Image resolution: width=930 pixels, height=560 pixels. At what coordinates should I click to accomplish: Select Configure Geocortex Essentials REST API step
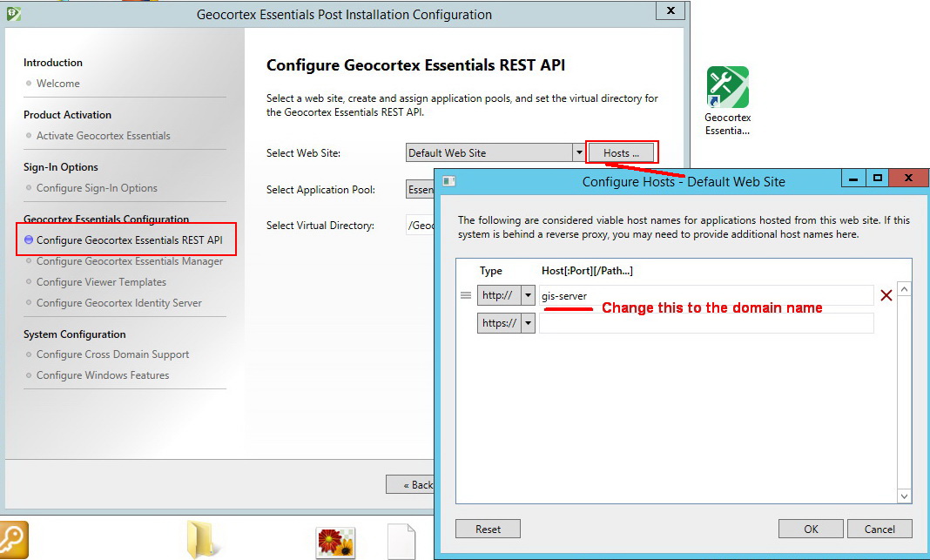point(129,240)
